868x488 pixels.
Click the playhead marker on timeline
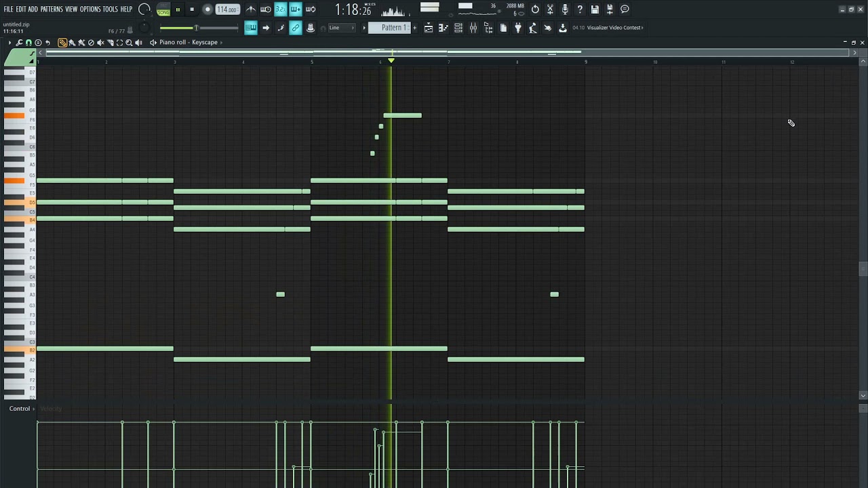(x=391, y=62)
